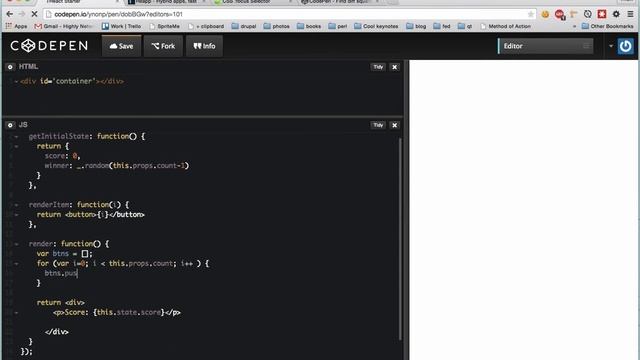
Task: Switch to the green-icon browser tab
Action: coord(252,2)
